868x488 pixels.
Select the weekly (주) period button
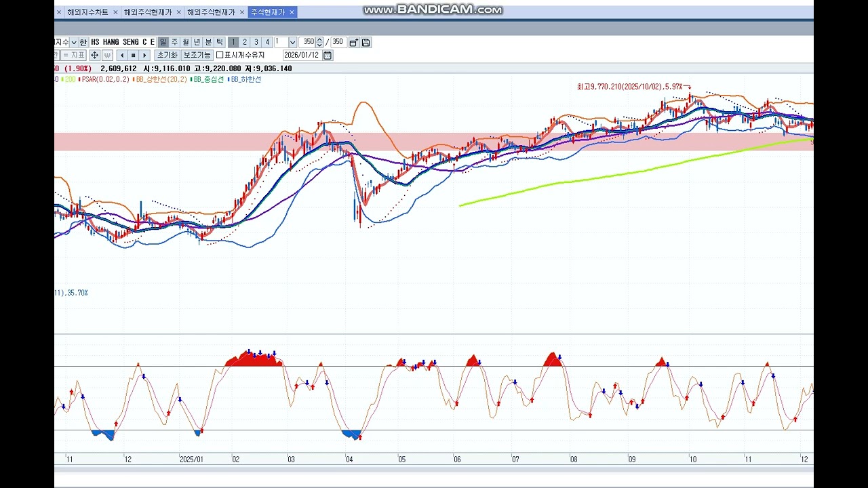point(174,42)
